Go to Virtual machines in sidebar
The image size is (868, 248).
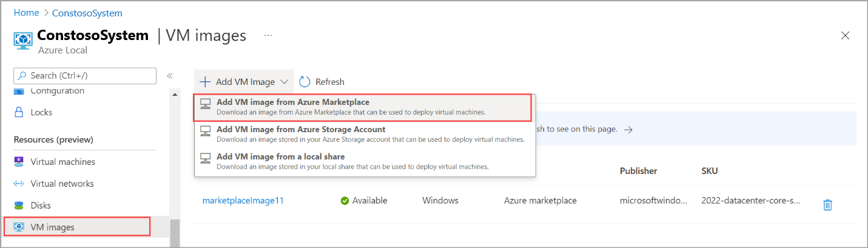click(62, 162)
